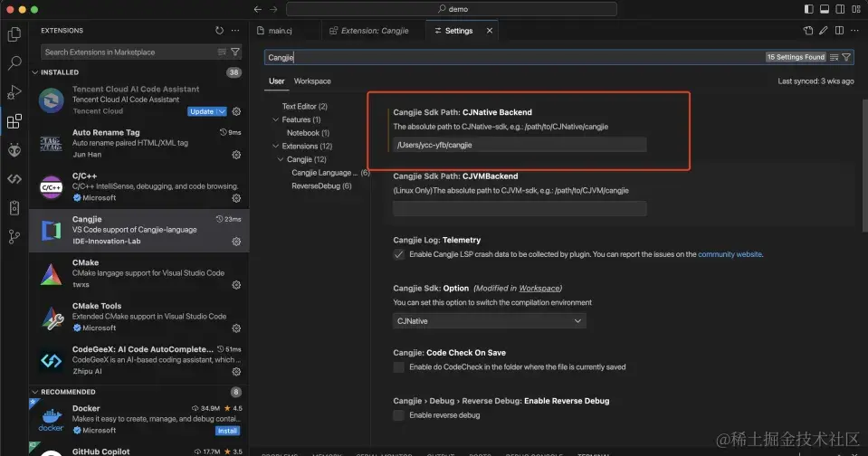
Task: Switch to main.cj editor tab
Action: pyautogui.click(x=280, y=31)
